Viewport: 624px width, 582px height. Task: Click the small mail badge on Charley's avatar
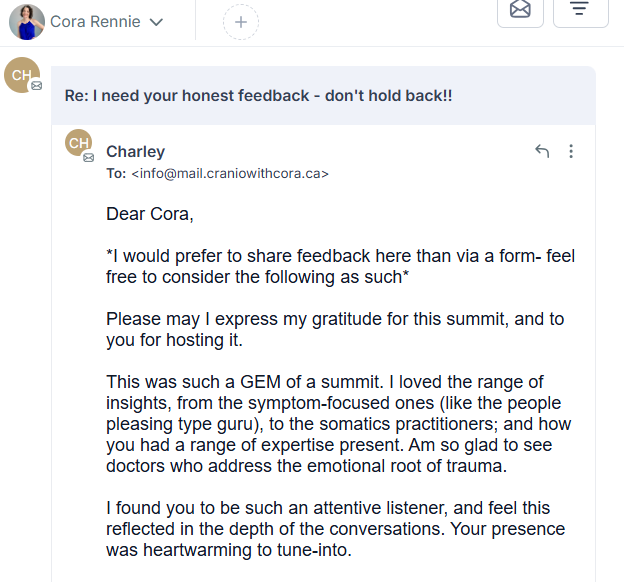(88, 157)
